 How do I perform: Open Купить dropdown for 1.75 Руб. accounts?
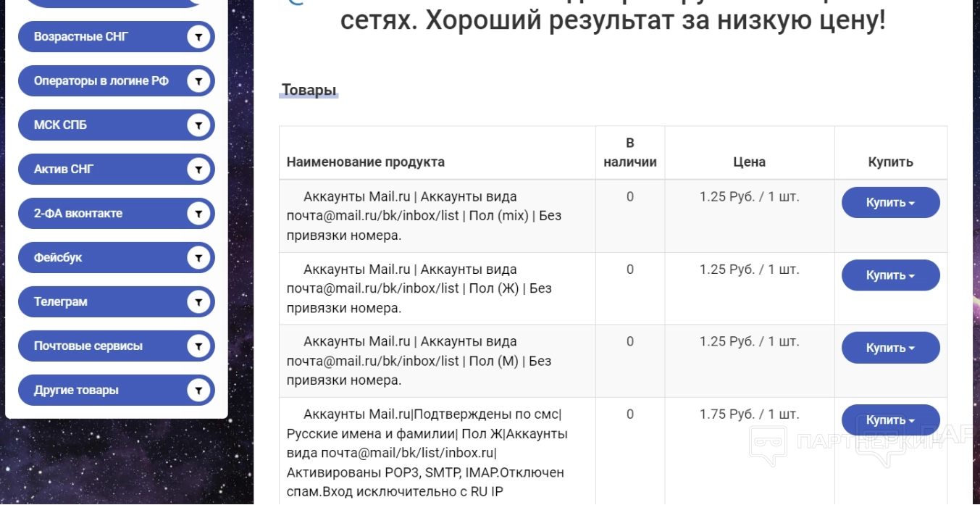click(x=890, y=420)
